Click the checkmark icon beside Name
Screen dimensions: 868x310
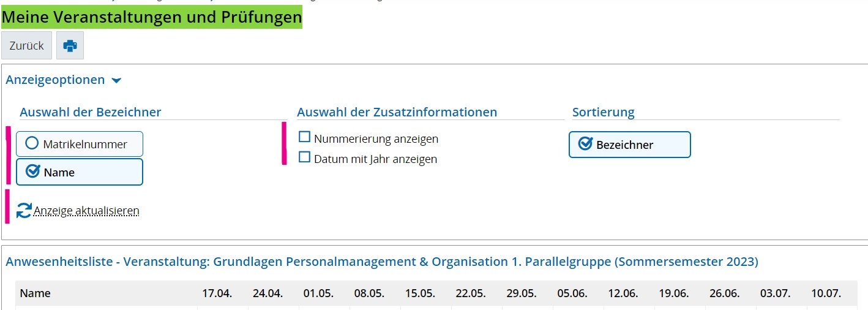[x=33, y=172]
